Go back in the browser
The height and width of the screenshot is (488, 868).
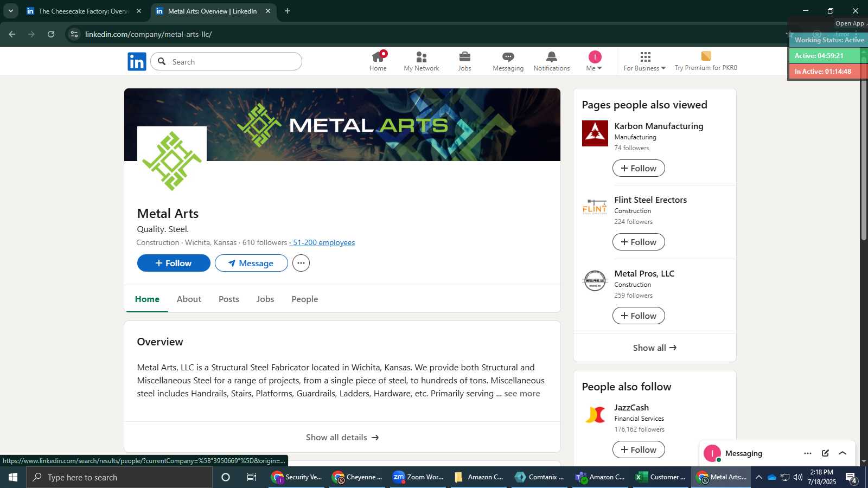(x=12, y=34)
